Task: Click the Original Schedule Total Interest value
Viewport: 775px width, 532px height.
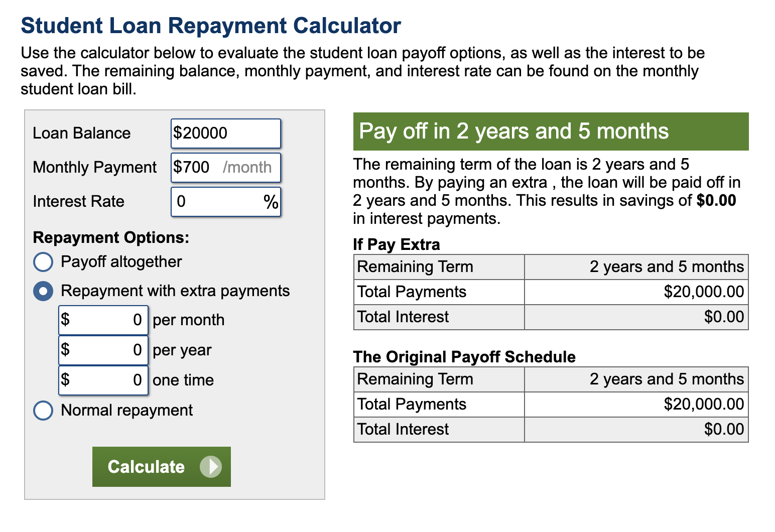Action: click(724, 429)
